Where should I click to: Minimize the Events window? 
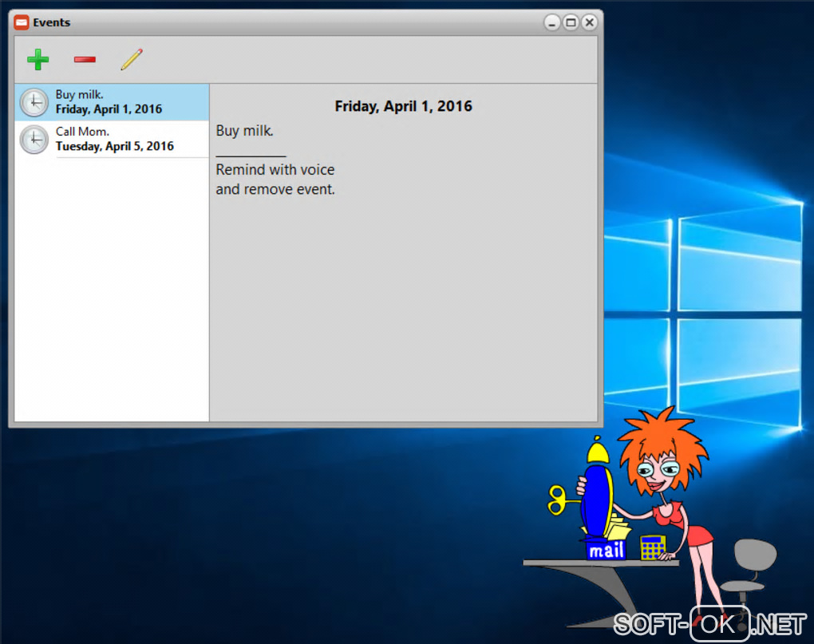(551, 22)
